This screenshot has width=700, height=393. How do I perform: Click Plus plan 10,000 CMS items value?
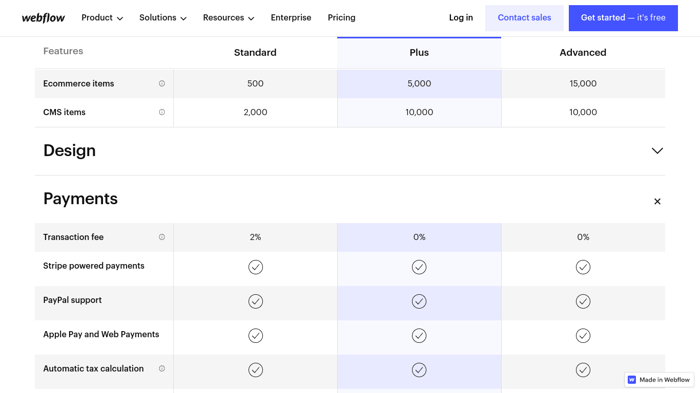(419, 112)
